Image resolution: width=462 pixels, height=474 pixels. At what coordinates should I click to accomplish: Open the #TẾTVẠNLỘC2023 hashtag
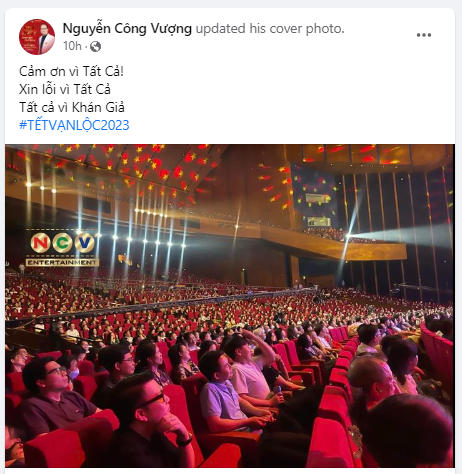[x=74, y=125]
